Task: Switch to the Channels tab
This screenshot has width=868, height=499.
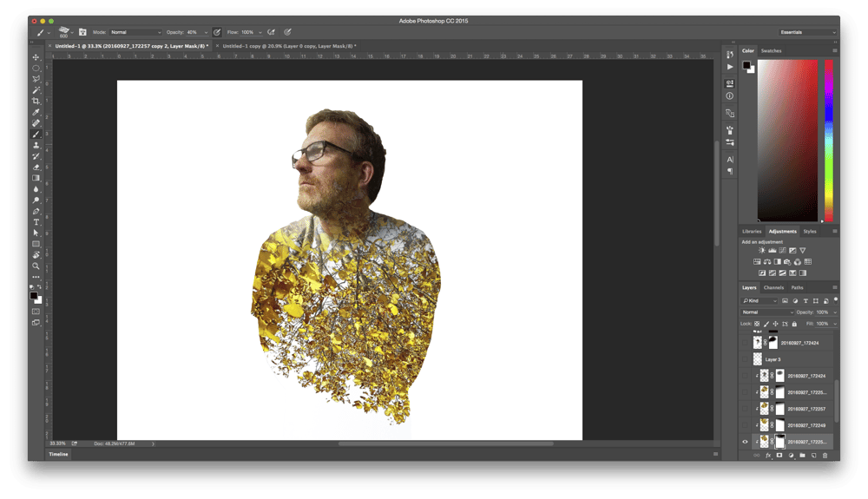Action: click(773, 287)
